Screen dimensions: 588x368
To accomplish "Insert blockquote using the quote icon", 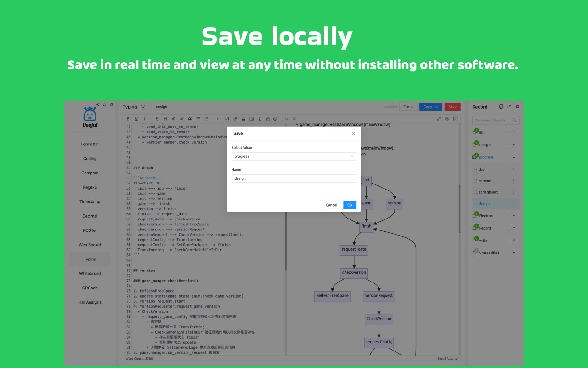I will pos(190,119).
